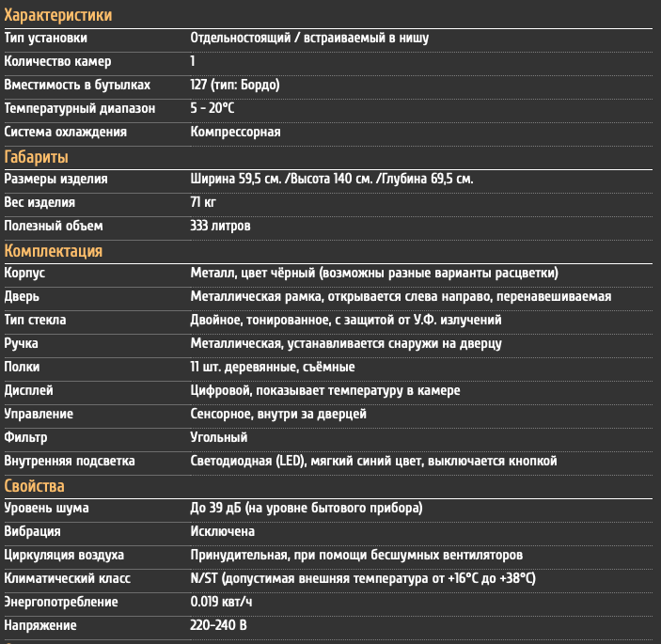Click the Свойства section heading
The height and width of the screenshot is (644, 661).
(x=35, y=486)
